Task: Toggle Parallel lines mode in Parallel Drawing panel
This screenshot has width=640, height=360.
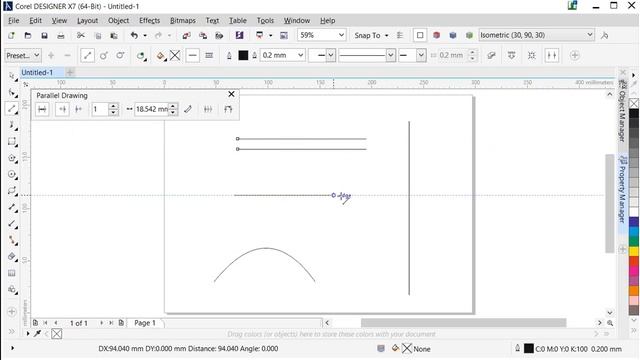Action: (x=42, y=109)
